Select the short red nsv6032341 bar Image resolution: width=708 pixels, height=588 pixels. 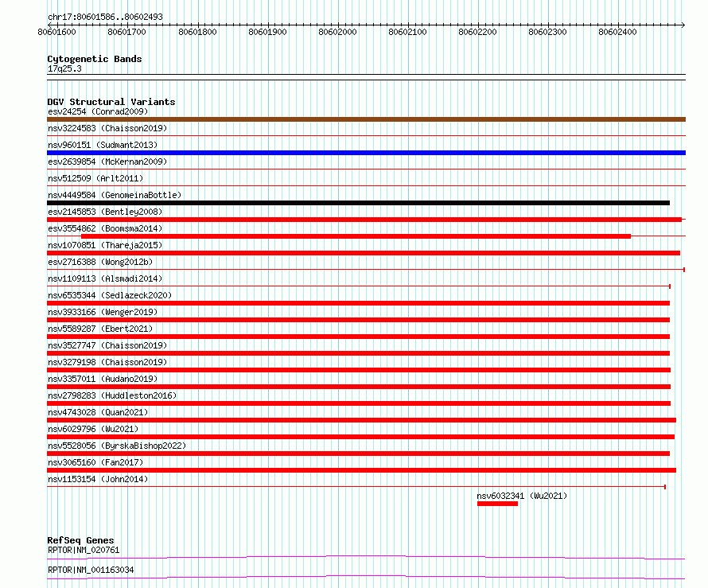(497, 504)
